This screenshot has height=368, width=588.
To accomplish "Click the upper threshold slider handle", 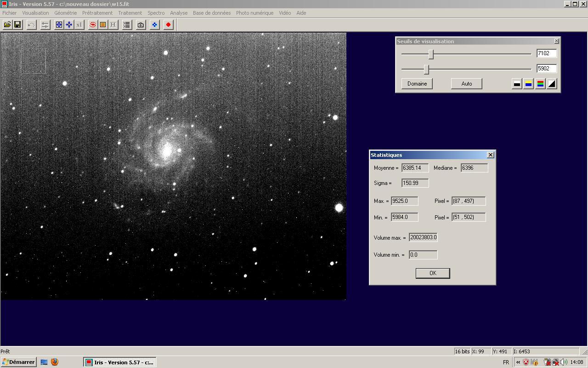I will pyautogui.click(x=431, y=54).
